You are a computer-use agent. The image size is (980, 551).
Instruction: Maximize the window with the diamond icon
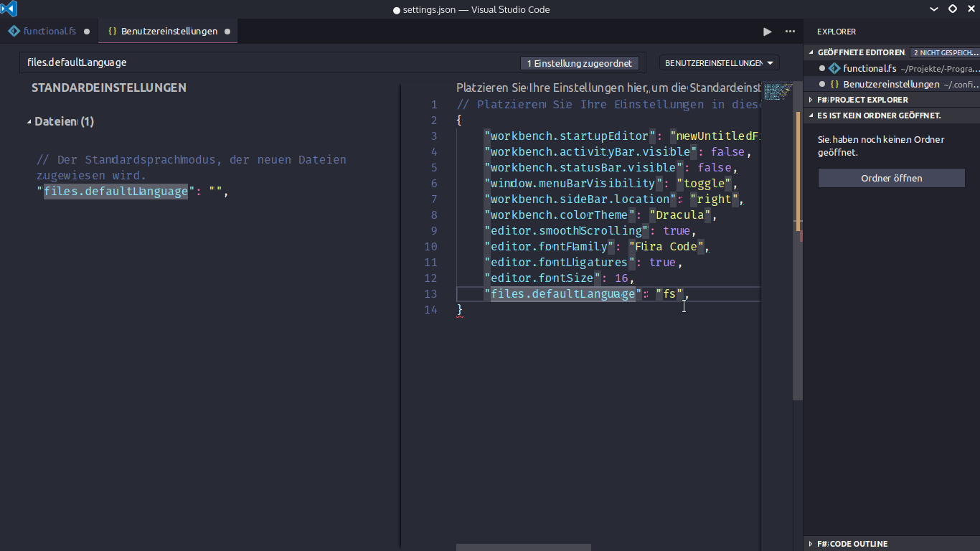pos(953,9)
